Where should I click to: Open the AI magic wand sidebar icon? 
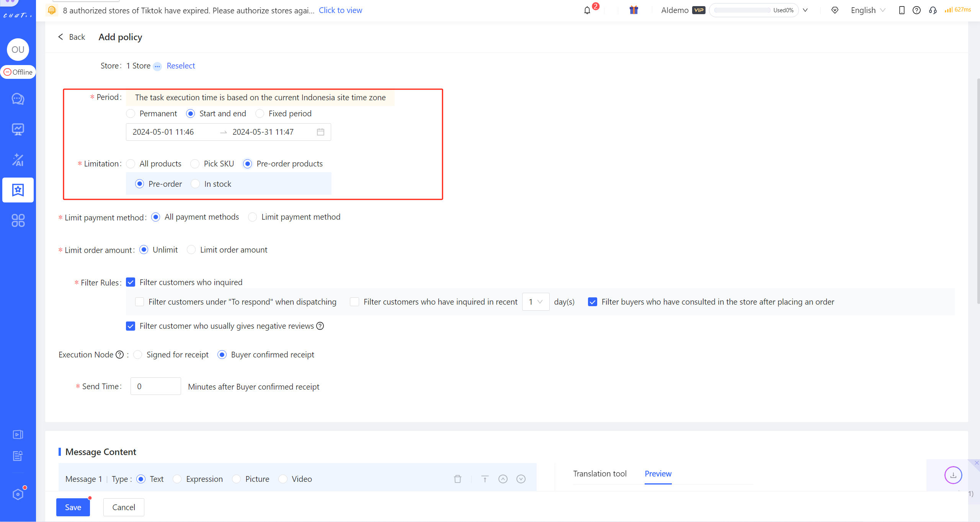pos(18,160)
